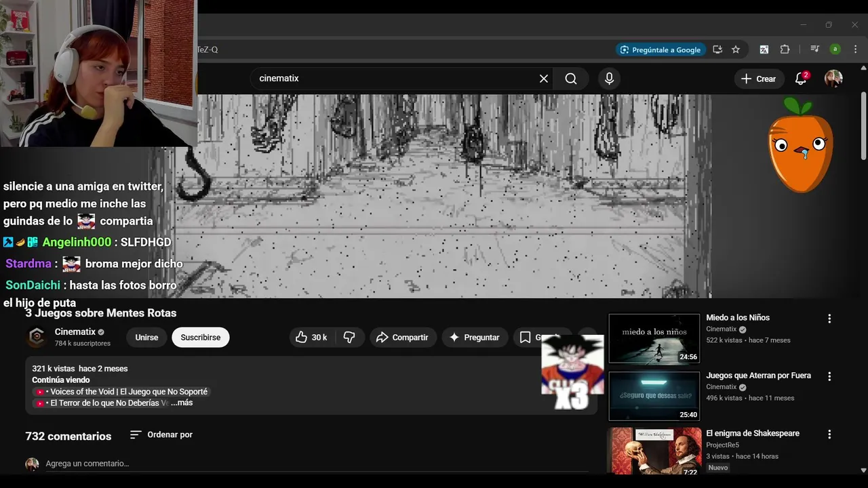The height and width of the screenshot is (488, 868).
Task: Open options menu for El enigma de Shakespeare
Action: coord(829,434)
